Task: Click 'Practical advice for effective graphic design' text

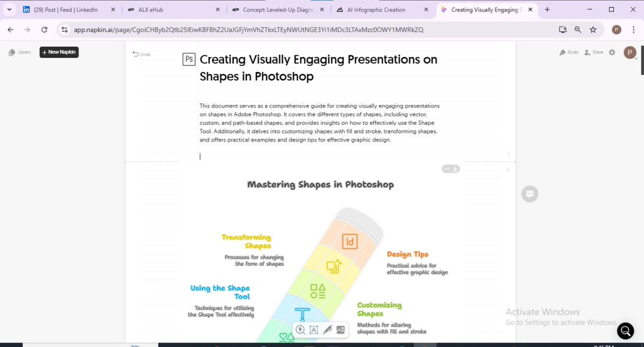Action: (x=417, y=269)
